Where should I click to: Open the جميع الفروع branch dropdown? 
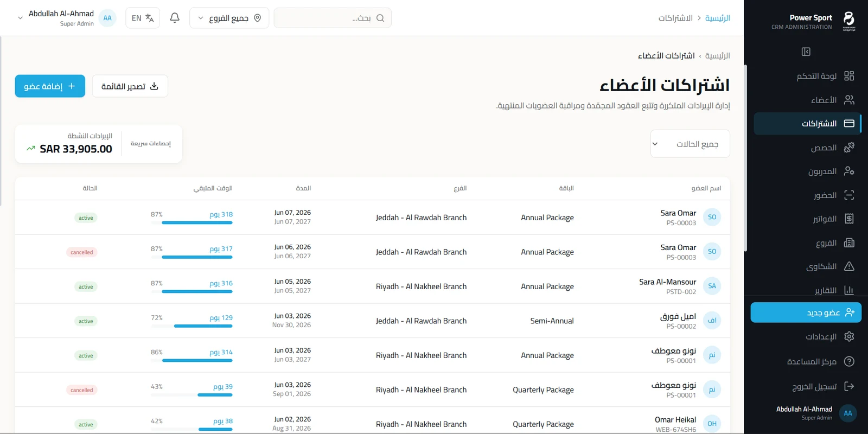229,18
